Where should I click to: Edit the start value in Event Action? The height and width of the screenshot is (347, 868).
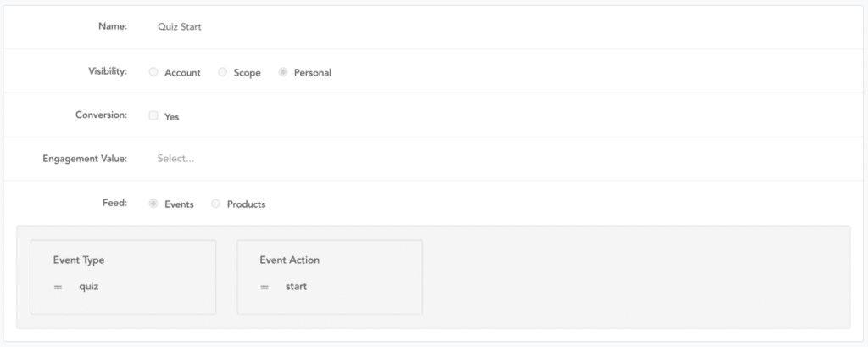(x=296, y=287)
